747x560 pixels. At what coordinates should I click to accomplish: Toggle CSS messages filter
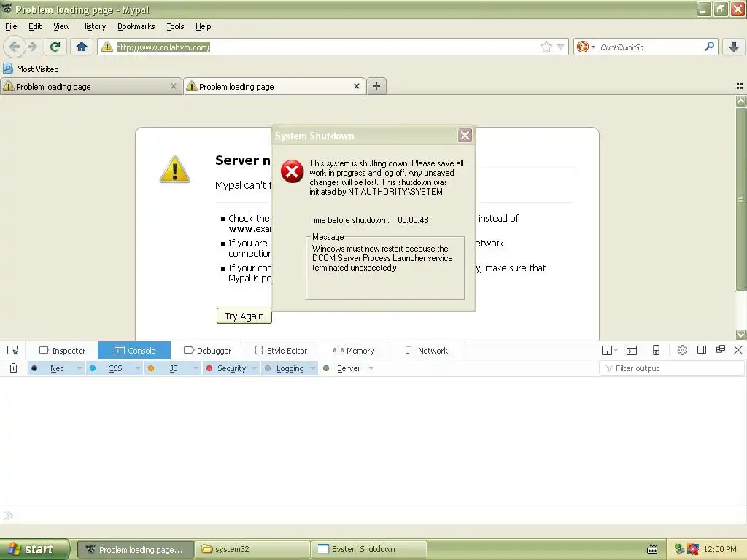pos(109,368)
